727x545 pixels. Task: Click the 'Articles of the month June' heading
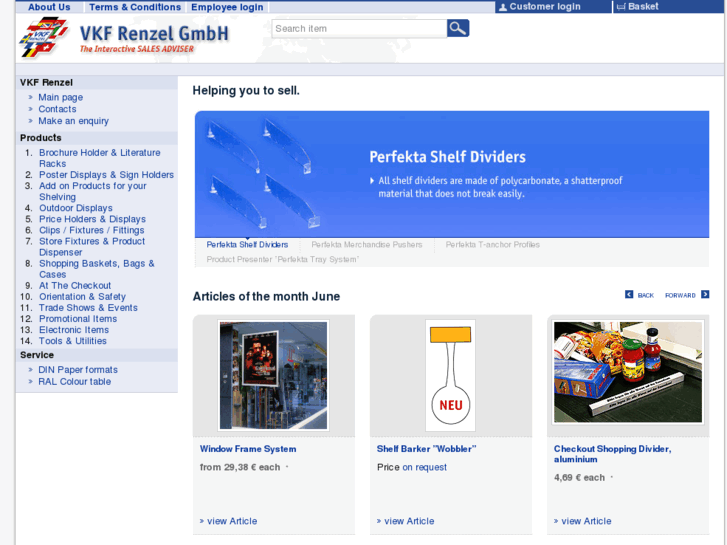266,296
